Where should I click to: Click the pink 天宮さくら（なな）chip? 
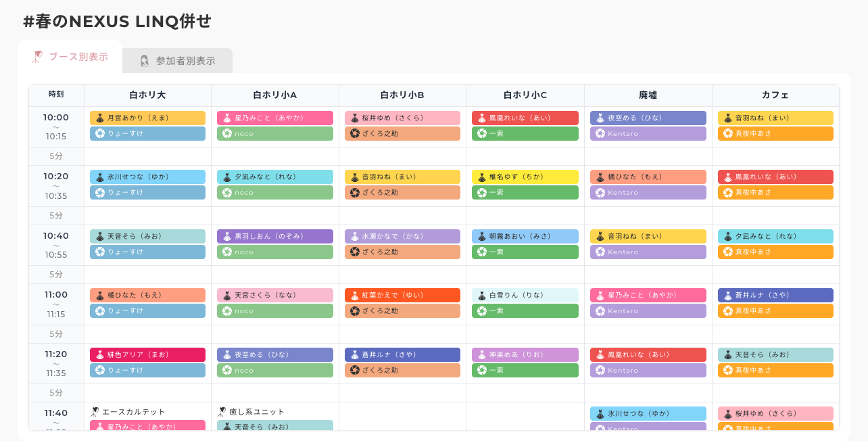275,296
